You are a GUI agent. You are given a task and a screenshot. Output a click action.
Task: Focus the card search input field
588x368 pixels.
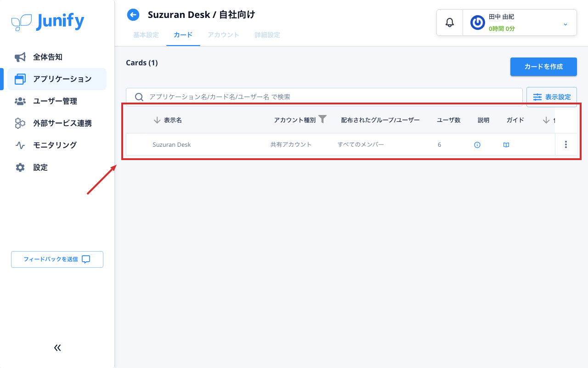tap(324, 97)
